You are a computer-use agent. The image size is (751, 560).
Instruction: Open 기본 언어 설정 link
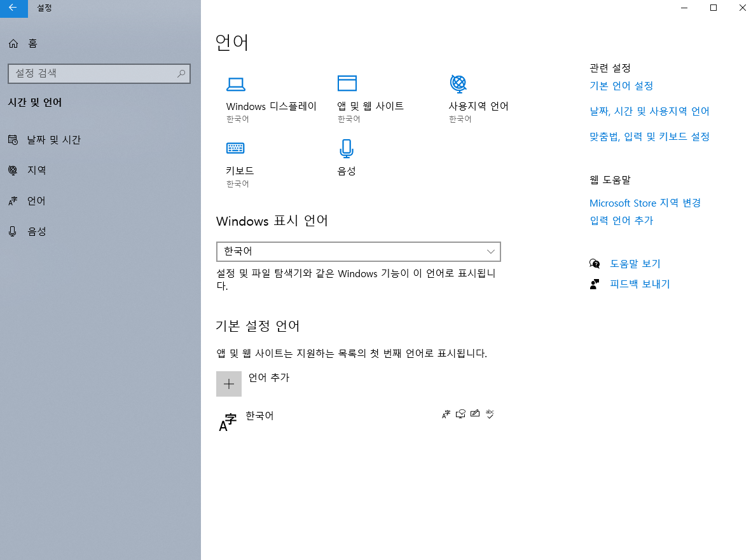point(621,86)
